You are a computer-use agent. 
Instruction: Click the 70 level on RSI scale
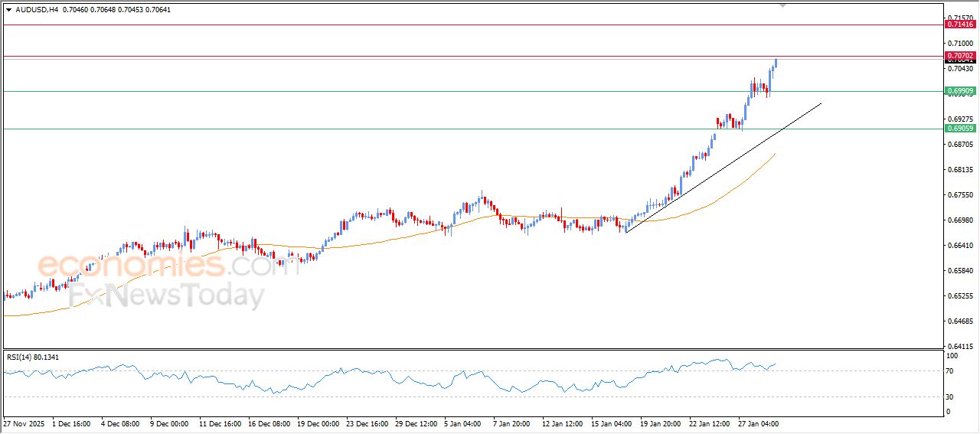tap(952, 371)
